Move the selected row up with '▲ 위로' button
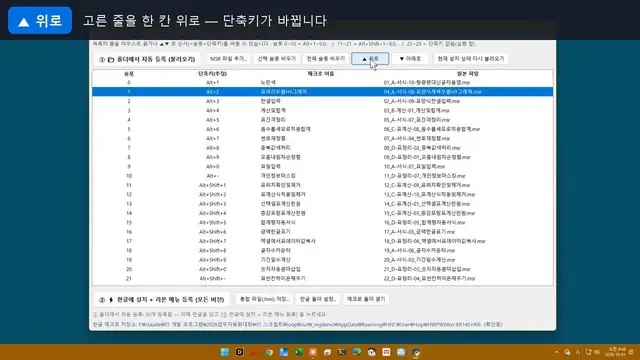 click(370, 59)
